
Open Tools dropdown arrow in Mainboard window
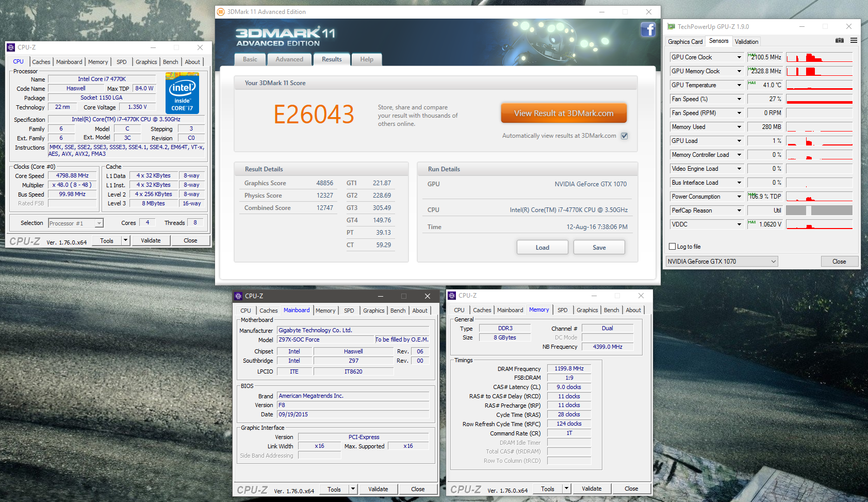[x=353, y=489]
